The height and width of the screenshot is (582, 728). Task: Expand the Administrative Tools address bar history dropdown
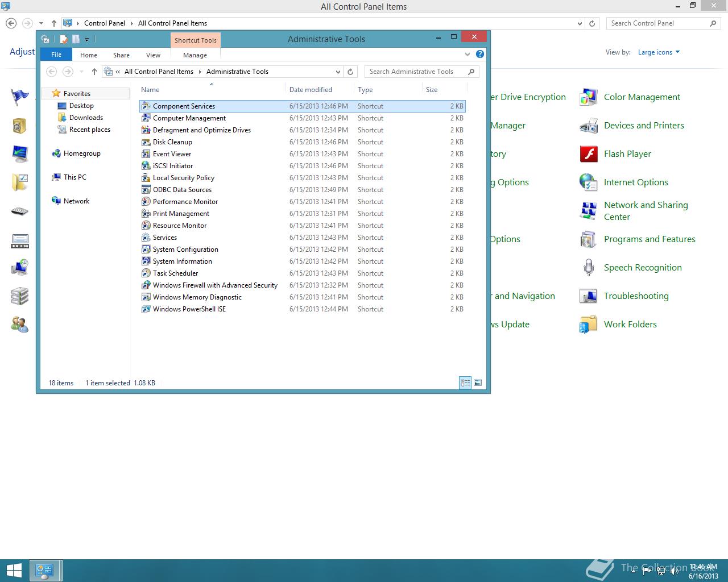tap(338, 72)
